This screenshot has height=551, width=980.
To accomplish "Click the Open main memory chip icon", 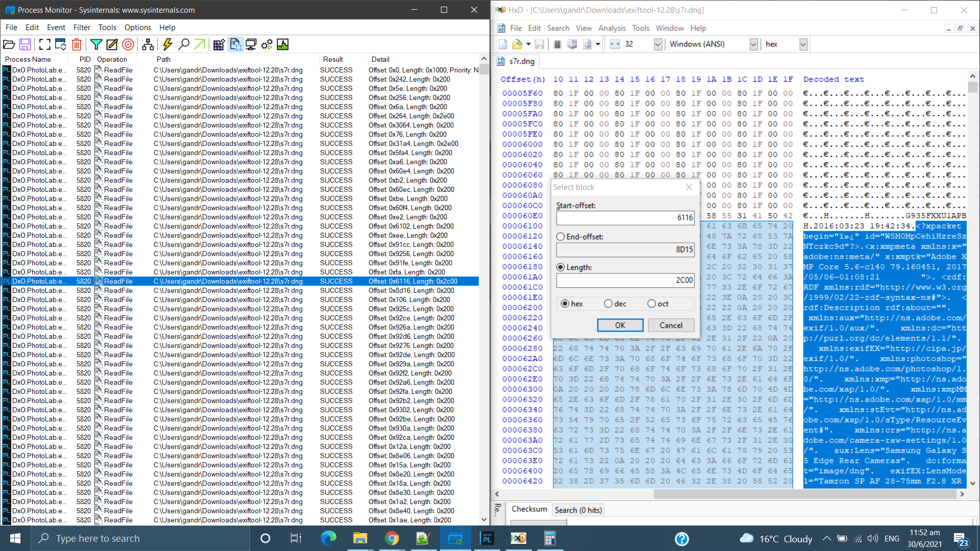I will pos(557,44).
